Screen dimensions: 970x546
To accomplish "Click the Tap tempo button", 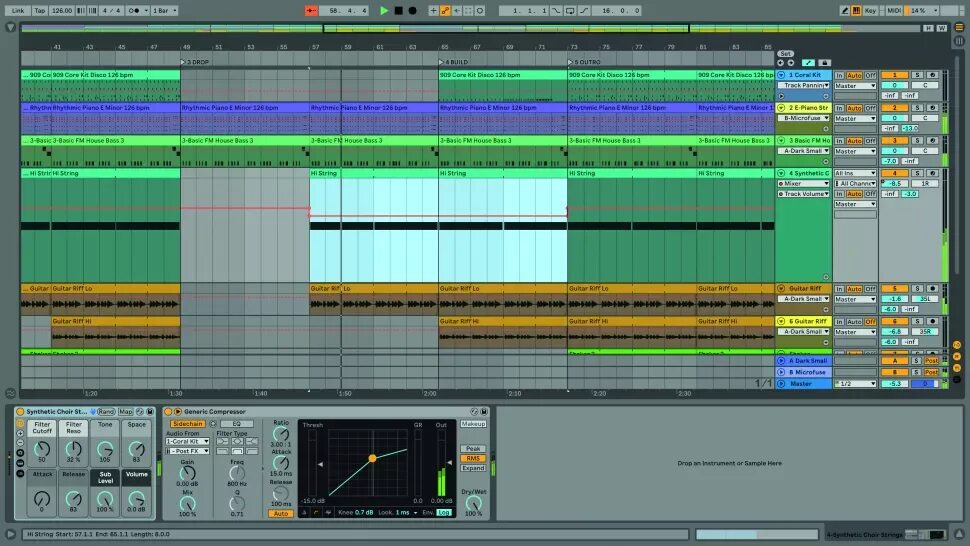I will pyautogui.click(x=40, y=11).
